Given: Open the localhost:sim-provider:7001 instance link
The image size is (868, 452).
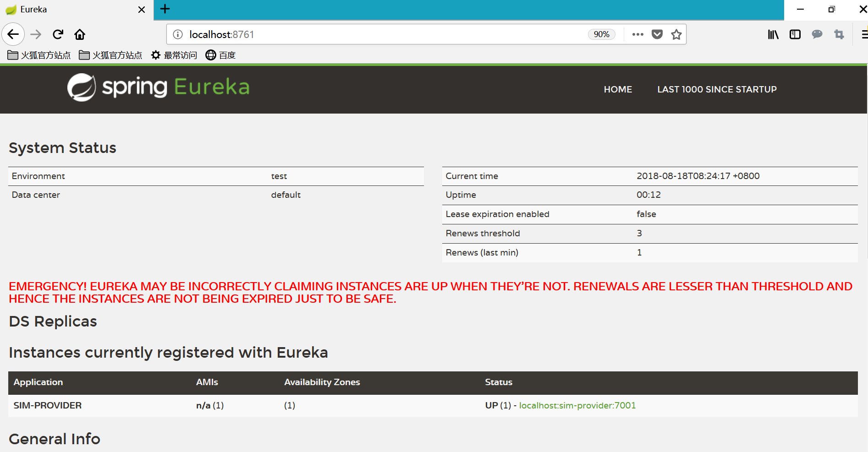Looking at the screenshot, I should tap(577, 405).
